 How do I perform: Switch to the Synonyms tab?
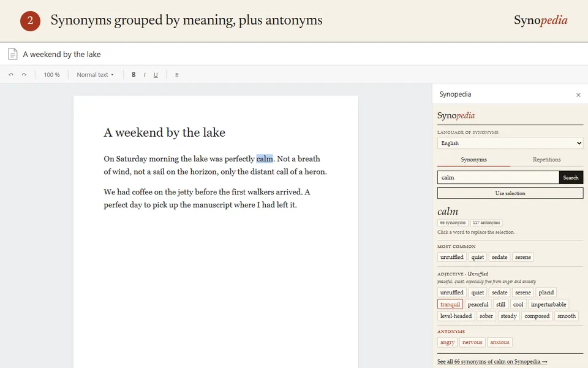pyautogui.click(x=473, y=159)
